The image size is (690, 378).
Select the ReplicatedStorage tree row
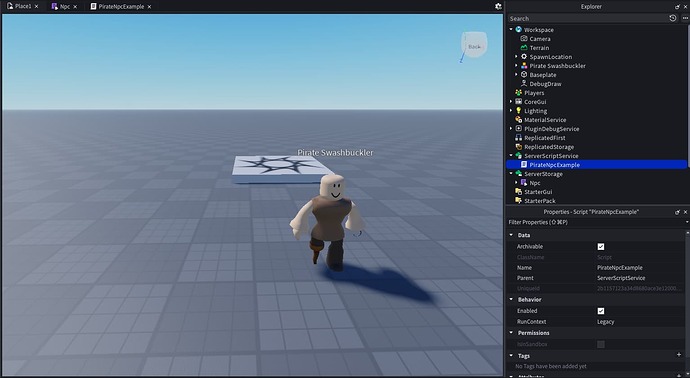coord(596,147)
